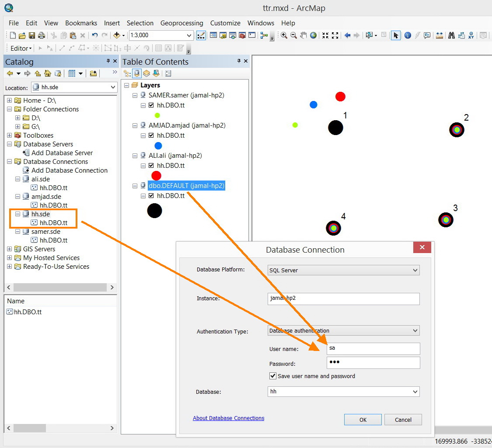Open the map scale 1:3,000 dropdown
Image resolution: width=492 pixels, height=448 pixels.
[189, 35]
